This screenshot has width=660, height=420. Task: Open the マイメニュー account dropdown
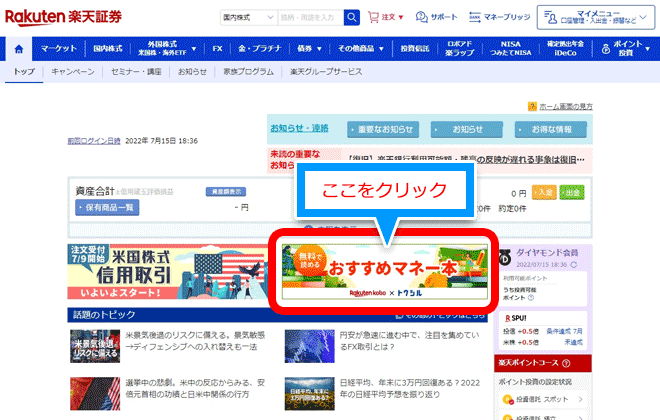coord(596,17)
